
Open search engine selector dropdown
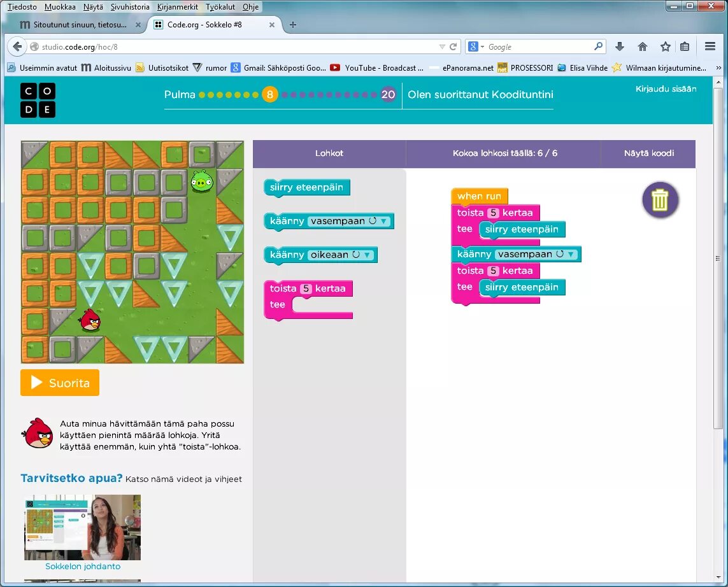tap(476, 46)
